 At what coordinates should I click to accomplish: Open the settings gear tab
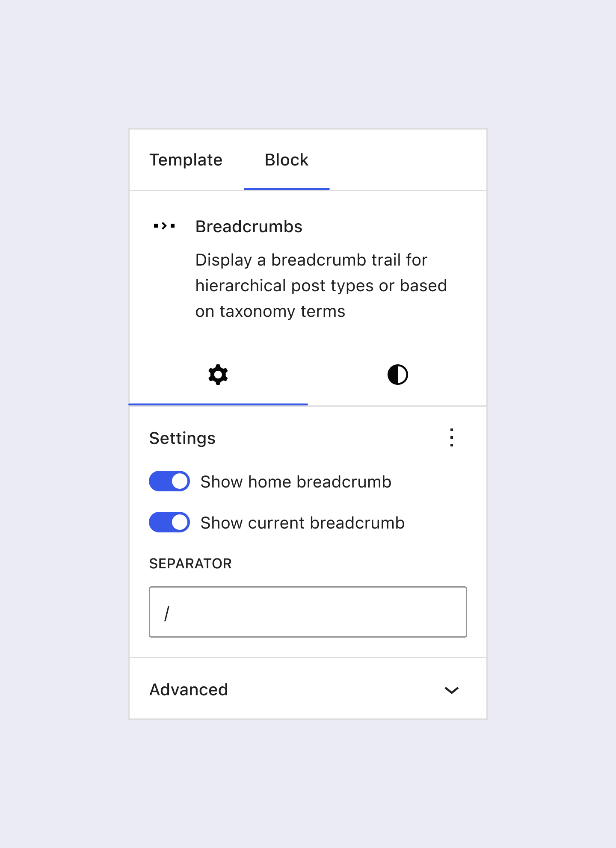tap(218, 375)
